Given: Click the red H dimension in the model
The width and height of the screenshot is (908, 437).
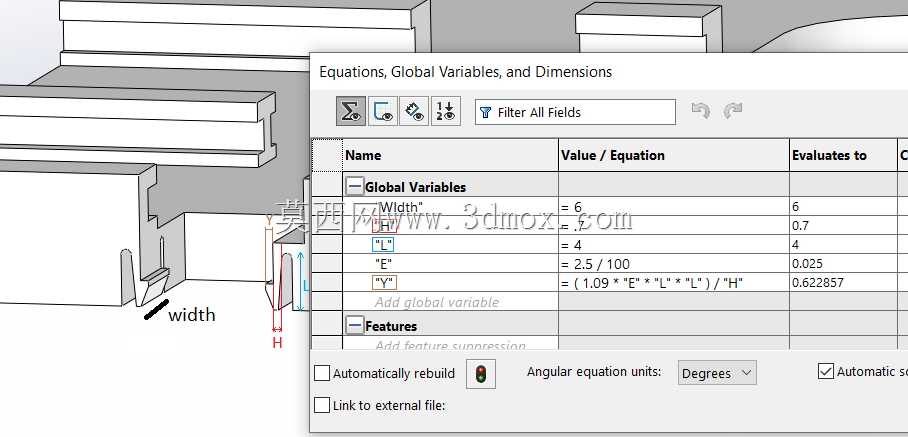Looking at the screenshot, I should click(x=277, y=343).
